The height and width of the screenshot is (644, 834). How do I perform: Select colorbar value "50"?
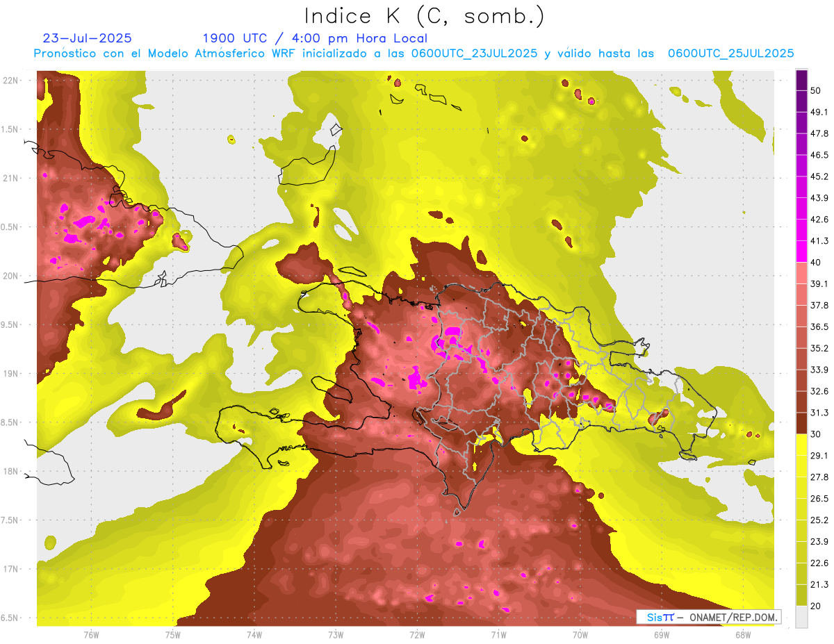817,90
